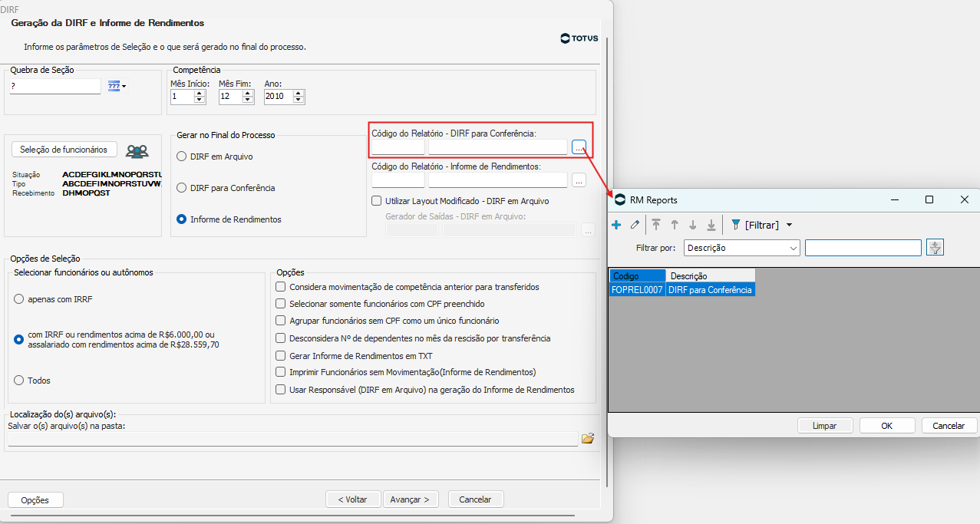Click the save folder path field
980x524 pixels.
[293, 439]
